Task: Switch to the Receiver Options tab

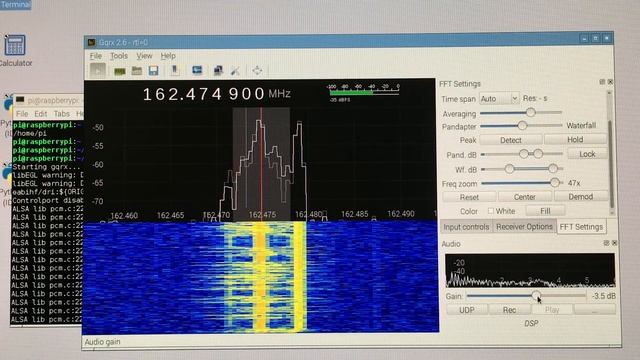Action: (524, 227)
